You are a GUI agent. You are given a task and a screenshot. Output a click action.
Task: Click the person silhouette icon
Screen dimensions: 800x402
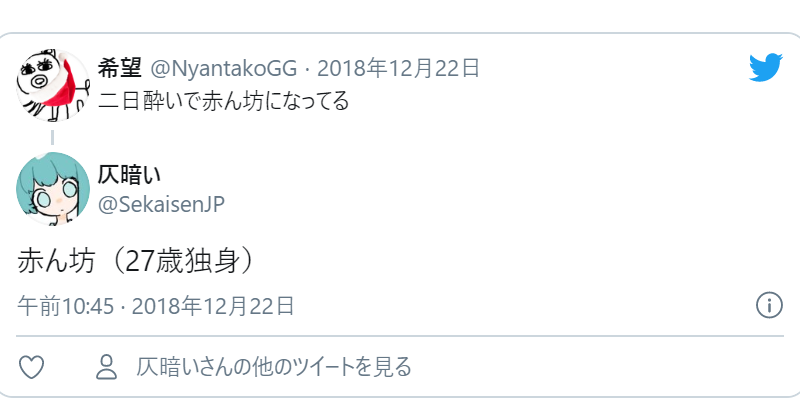coord(107,367)
